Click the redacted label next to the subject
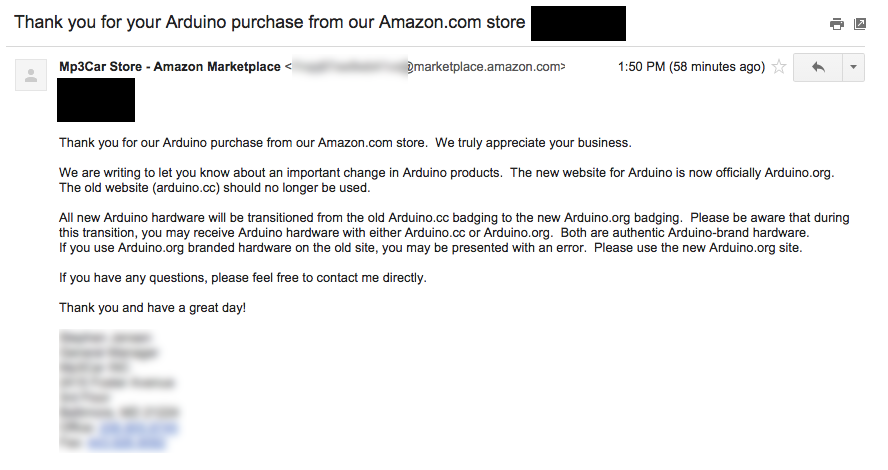This screenshot has height=470, width=888. point(578,23)
